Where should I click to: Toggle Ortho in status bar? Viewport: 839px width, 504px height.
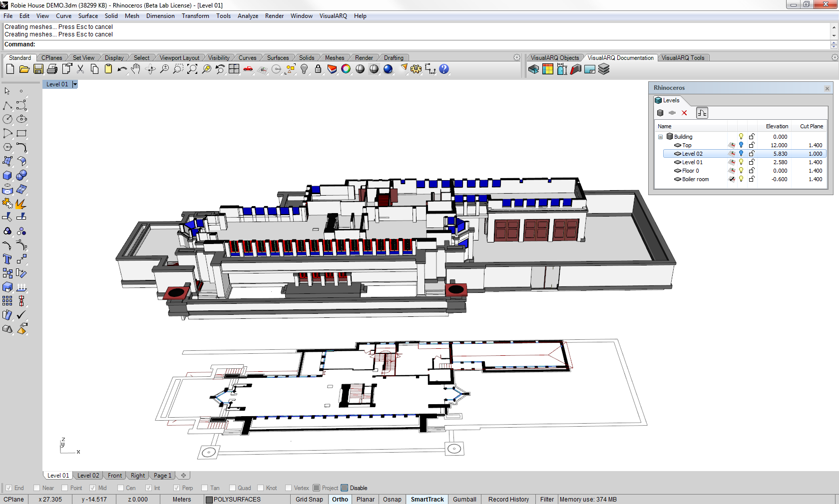point(340,500)
